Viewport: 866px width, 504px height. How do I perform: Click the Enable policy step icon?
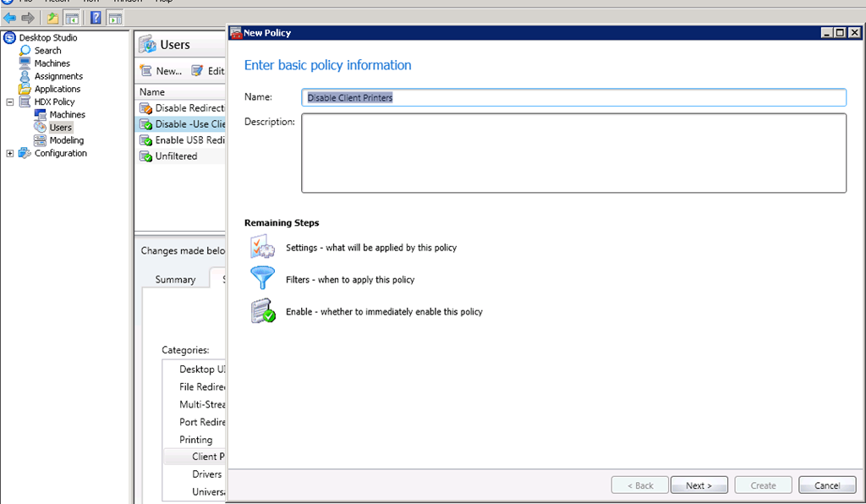click(x=262, y=311)
